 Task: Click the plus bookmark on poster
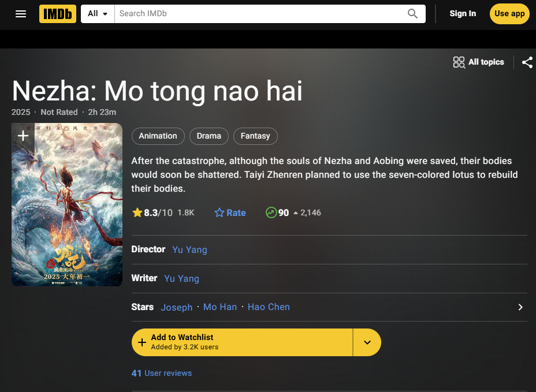click(x=23, y=136)
